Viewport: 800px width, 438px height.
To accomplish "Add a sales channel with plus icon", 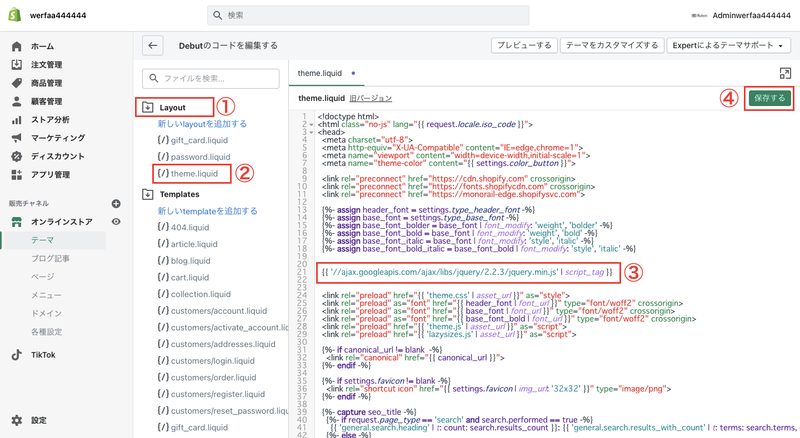I will (x=116, y=204).
